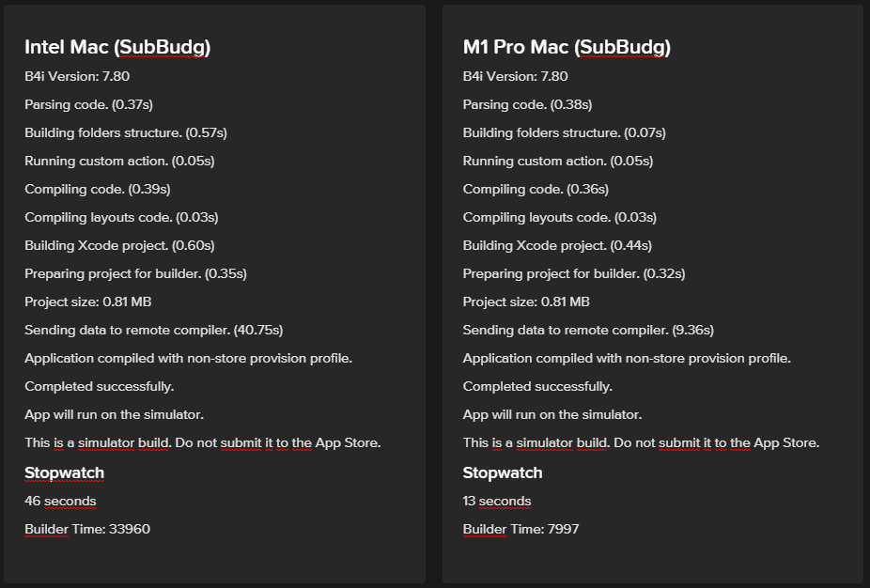Image resolution: width=870 pixels, height=588 pixels.
Task: Click Sending data to remote compiler (9.36s)
Action: pos(588,330)
